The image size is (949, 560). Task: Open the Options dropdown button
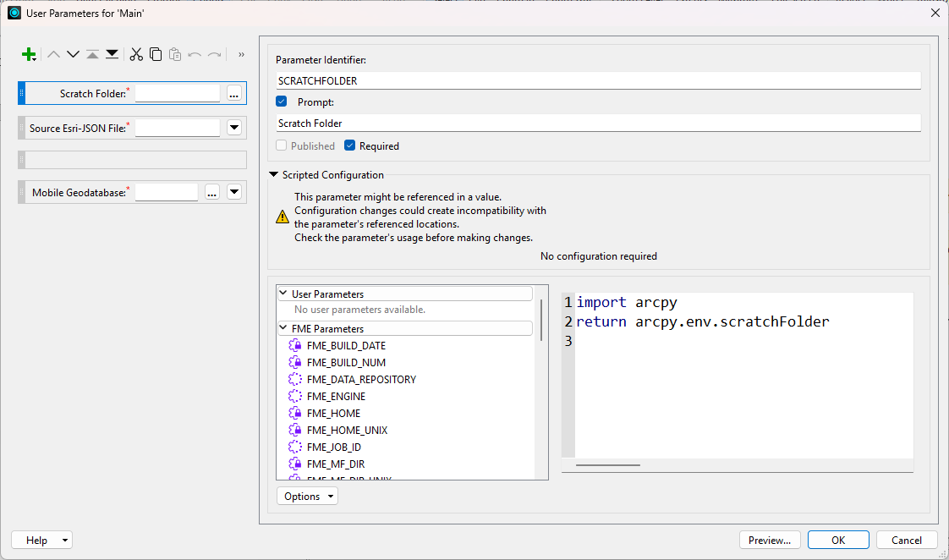point(308,497)
